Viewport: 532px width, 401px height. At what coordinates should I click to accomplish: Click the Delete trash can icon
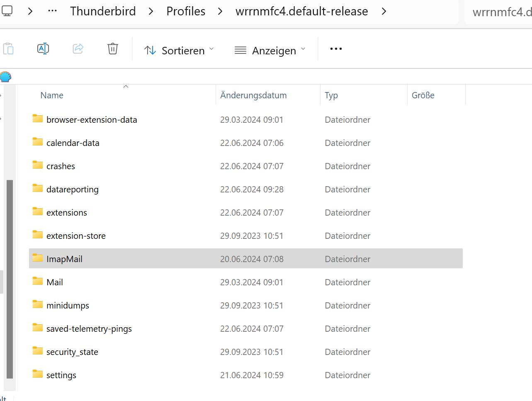(x=113, y=49)
